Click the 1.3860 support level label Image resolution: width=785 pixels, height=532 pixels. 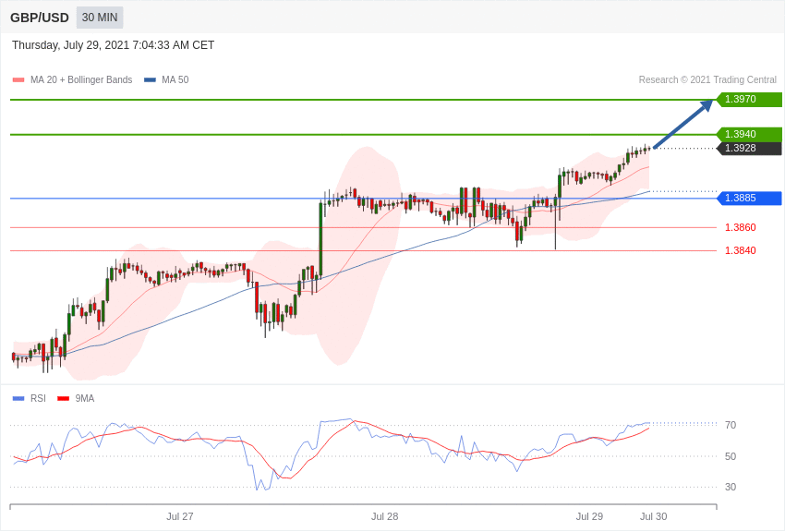tap(741, 228)
